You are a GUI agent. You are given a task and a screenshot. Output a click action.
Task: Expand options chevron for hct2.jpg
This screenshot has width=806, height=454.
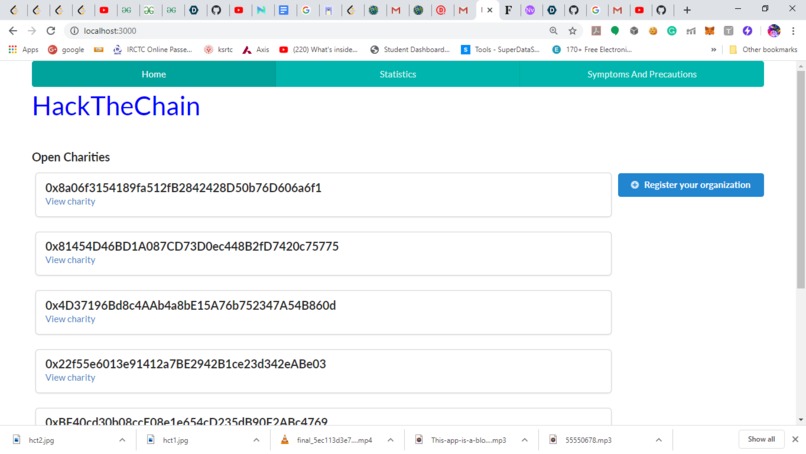[122, 440]
